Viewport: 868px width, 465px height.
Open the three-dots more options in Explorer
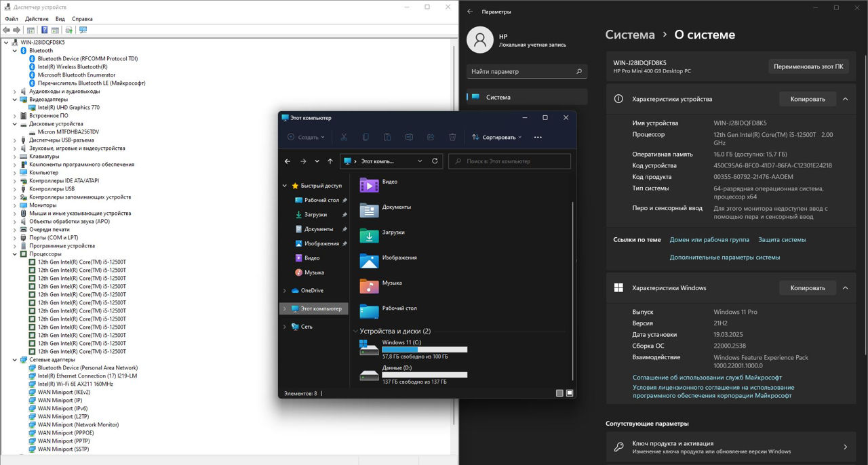(x=538, y=137)
